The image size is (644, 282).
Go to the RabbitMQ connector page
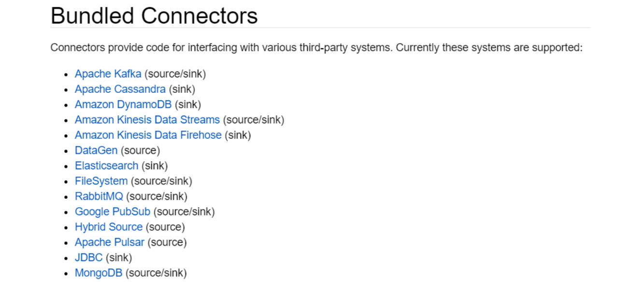click(x=99, y=196)
